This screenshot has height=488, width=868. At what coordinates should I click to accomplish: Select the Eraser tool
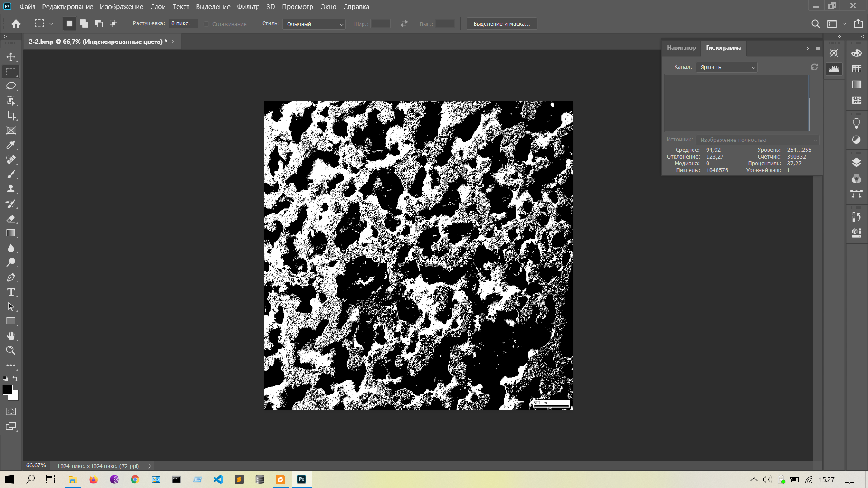point(11,219)
